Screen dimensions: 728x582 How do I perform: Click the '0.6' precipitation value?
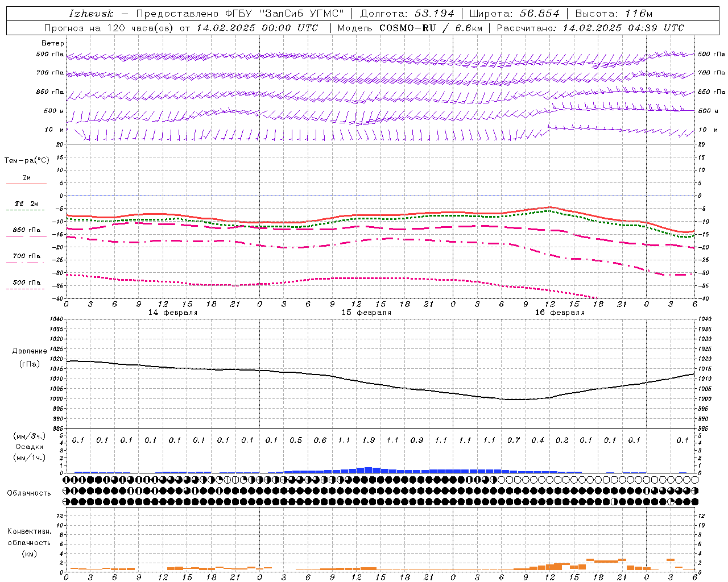point(320,440)
